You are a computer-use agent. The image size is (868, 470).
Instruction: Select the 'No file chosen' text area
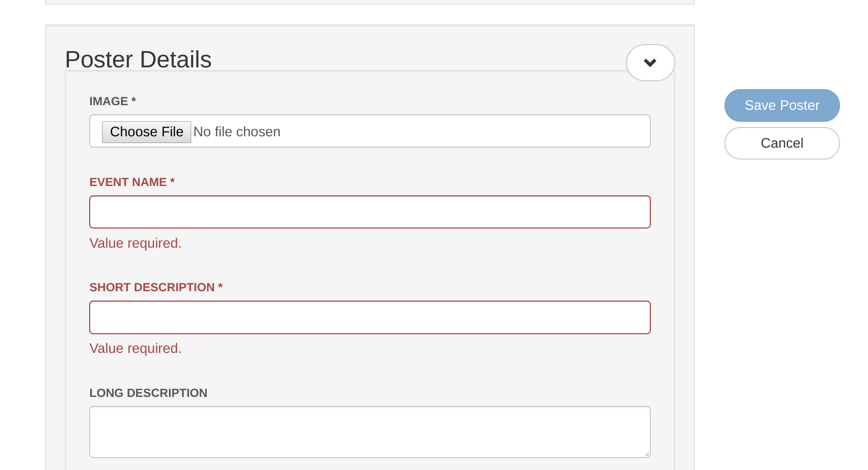[x=237, y=132]
